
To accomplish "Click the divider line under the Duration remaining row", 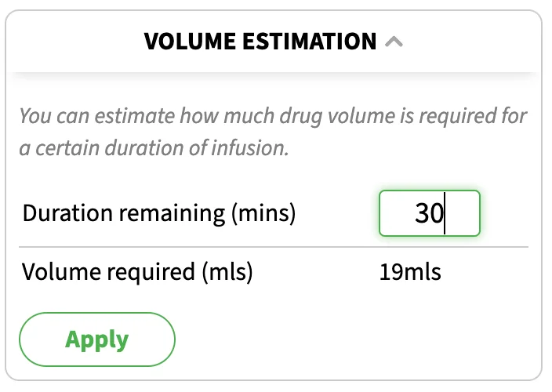I will coord(274,247).
